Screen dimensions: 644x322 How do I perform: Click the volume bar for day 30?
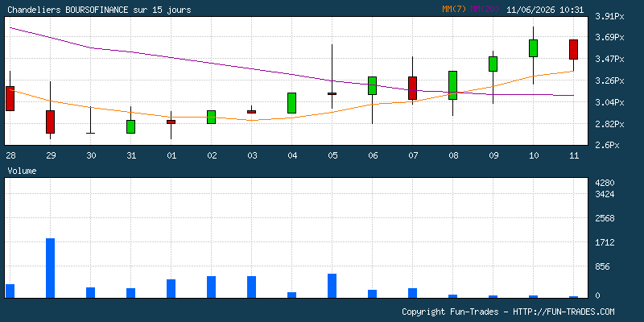click(90, 293)
